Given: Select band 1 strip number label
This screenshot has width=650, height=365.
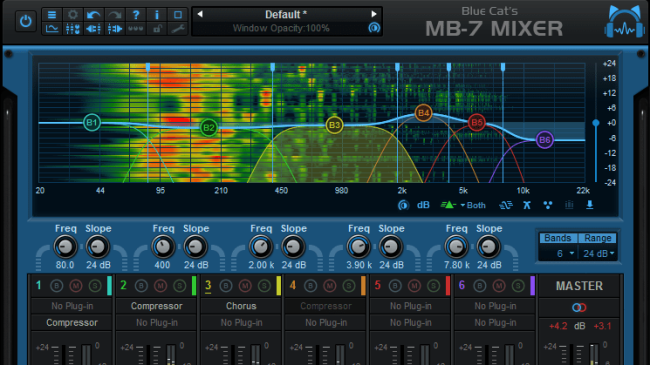Looking at the screenshot, I should 39,285.
